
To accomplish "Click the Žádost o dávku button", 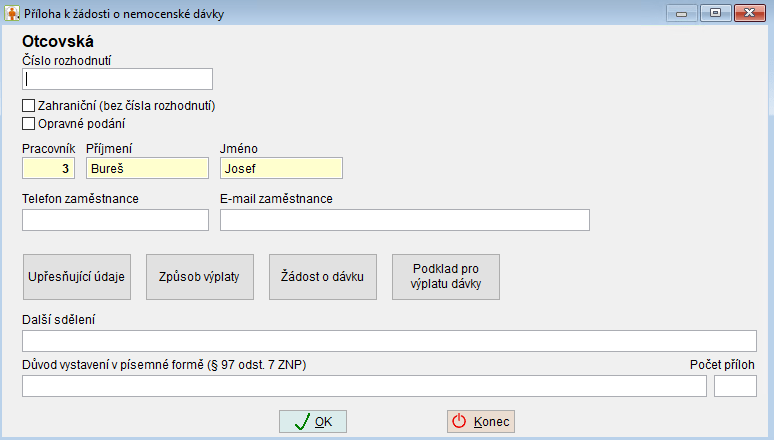I will click(x=323, y=277).
